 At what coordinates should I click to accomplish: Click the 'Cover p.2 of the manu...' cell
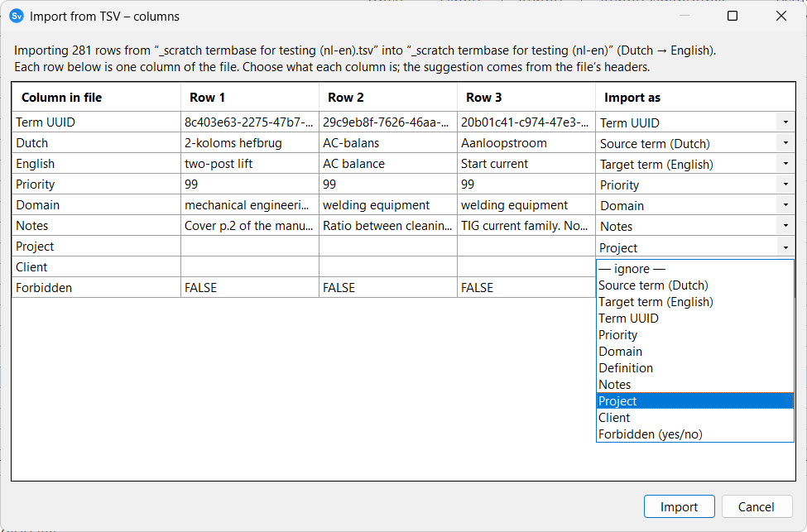[250, 225]
